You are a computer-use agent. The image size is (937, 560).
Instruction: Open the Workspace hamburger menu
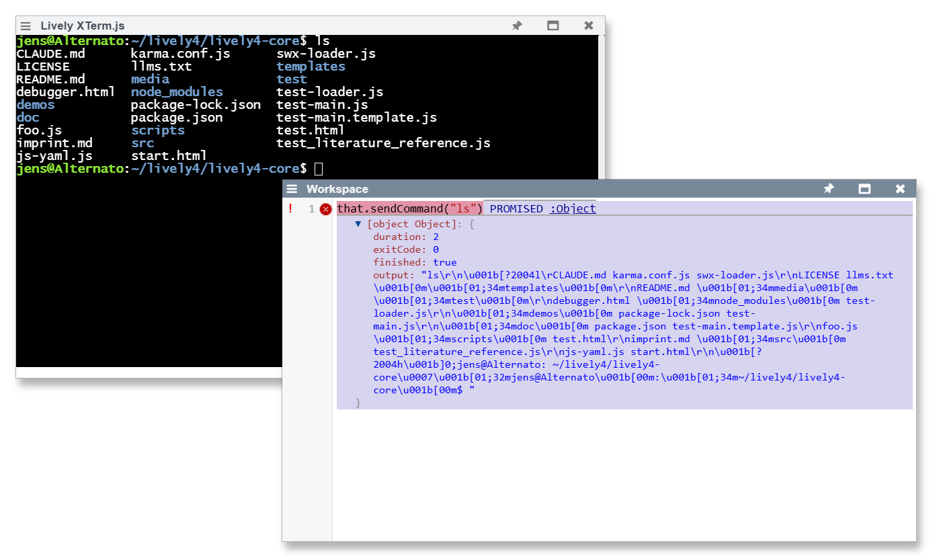[292, 190]
